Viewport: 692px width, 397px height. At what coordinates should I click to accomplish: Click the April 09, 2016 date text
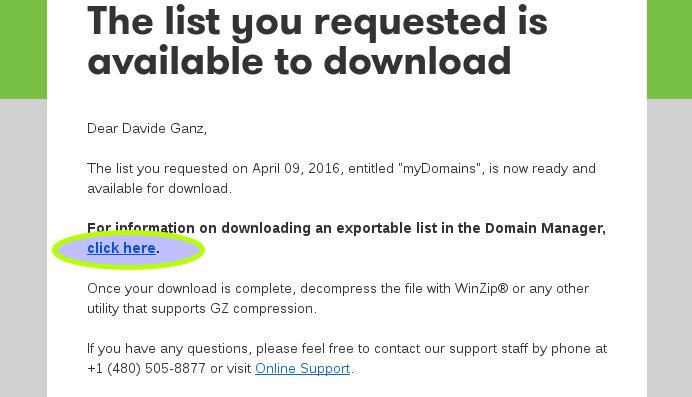click(296, 169)
